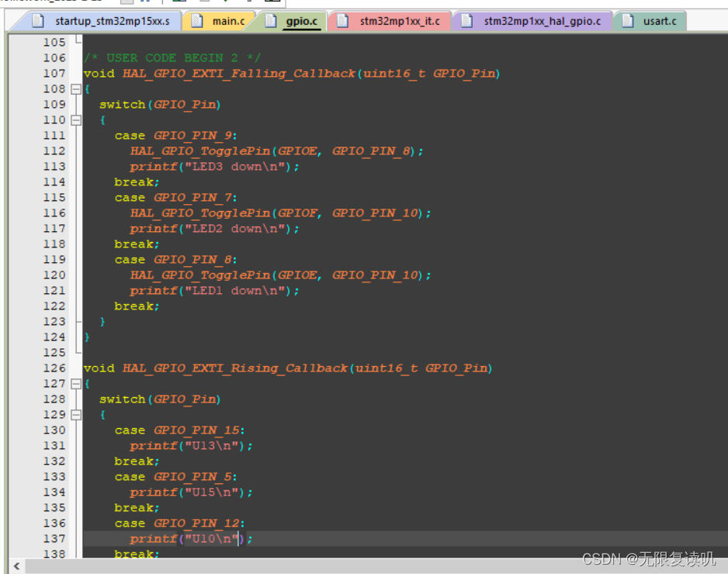Click the USER CODE BEGIN 2 comment

point(172,58)
